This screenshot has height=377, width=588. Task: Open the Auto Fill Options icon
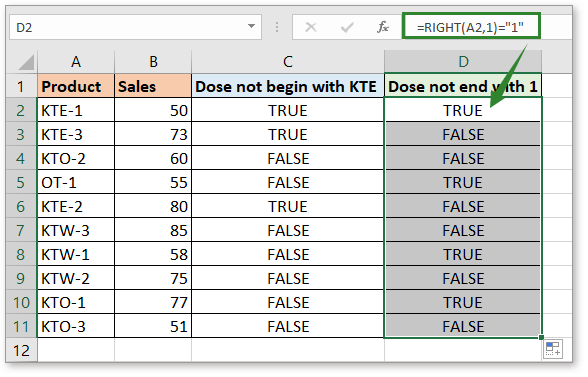tap(553, 349)
